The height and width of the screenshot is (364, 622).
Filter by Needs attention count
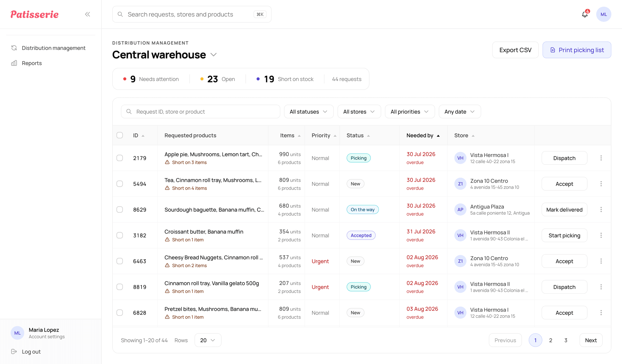(x=151, y=79)
